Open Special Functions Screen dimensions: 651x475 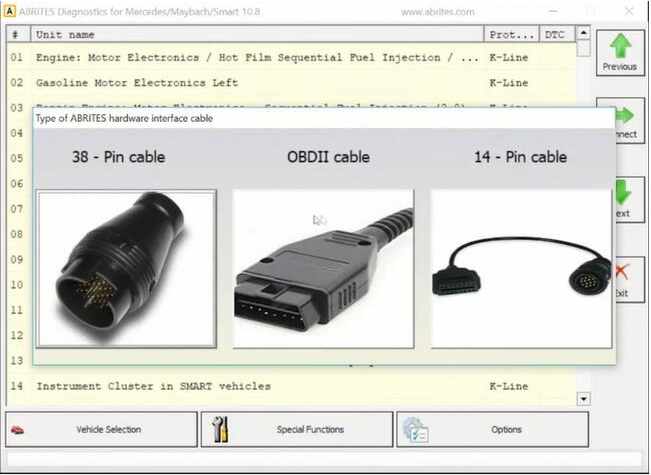[x=297, y=429]
